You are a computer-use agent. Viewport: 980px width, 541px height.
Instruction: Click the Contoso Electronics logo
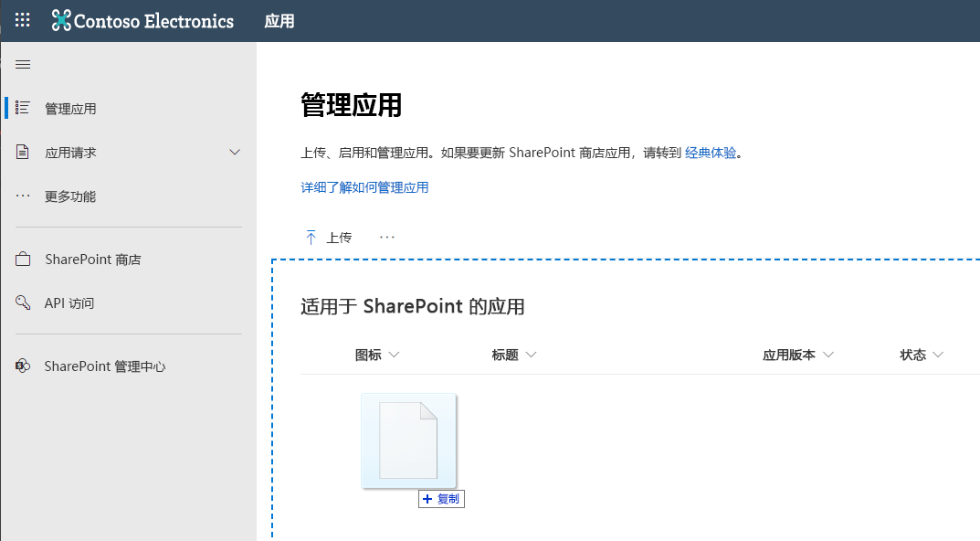pyautogui.click(x=142, y=20)
